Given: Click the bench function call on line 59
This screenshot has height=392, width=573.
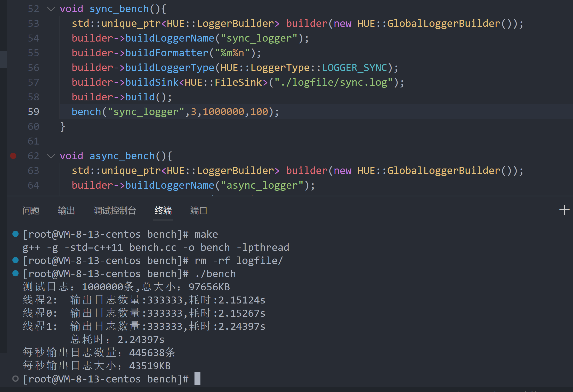Looking at the screenshot, I should (x=86, y=112).
